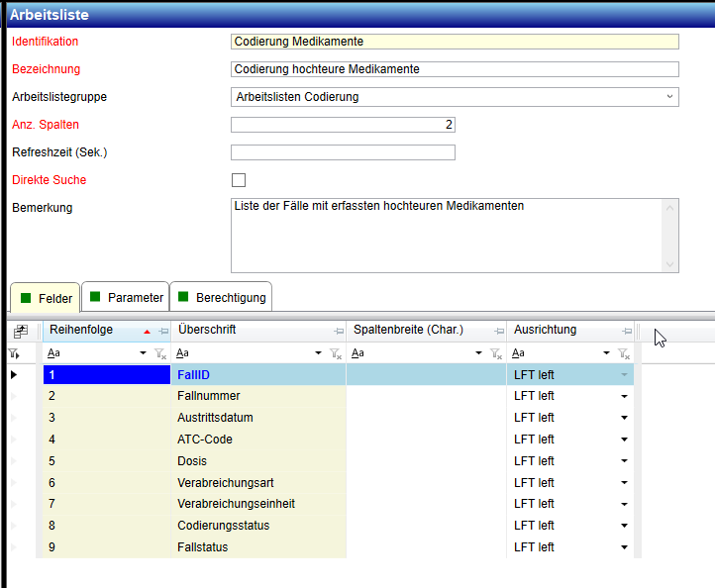The width and height of the screenshot is (715, 588).
Task: Open Ausrichtung dropdown for Fallstatus row
Action: tap(624, 547)
